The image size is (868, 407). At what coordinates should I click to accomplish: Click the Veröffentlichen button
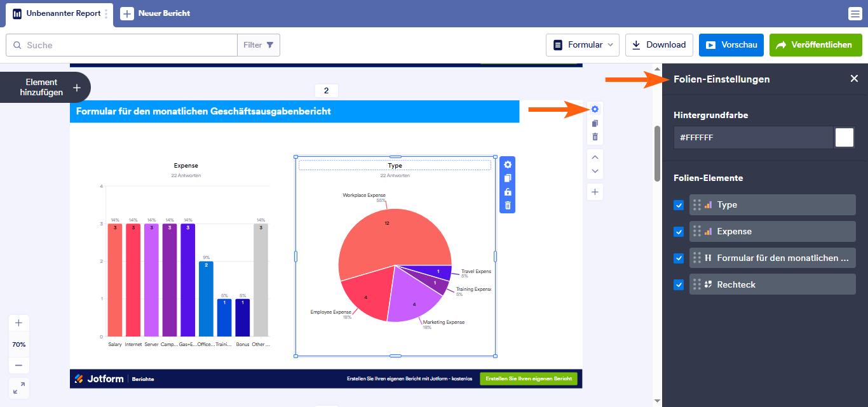click(x=815, y=45)
